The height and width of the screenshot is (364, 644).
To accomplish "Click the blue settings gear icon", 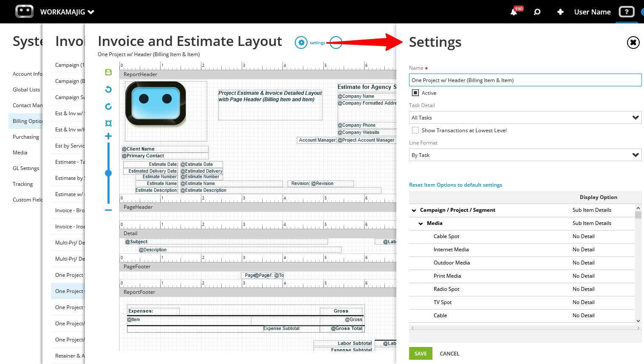I will coord(301,43).
